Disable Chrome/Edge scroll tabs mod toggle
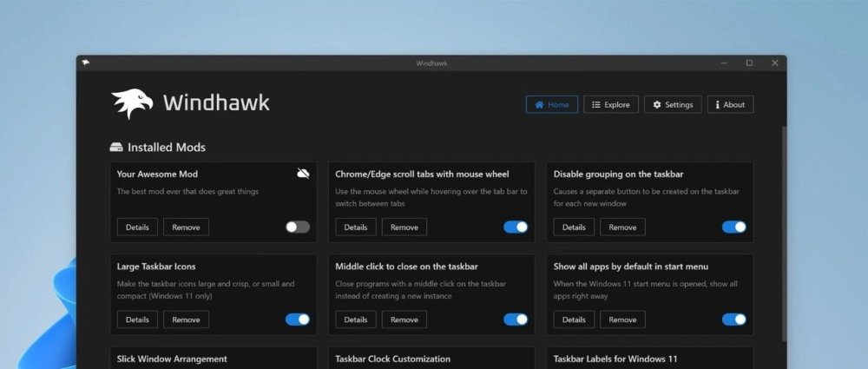The image size is (868, 369). point(516,227)
